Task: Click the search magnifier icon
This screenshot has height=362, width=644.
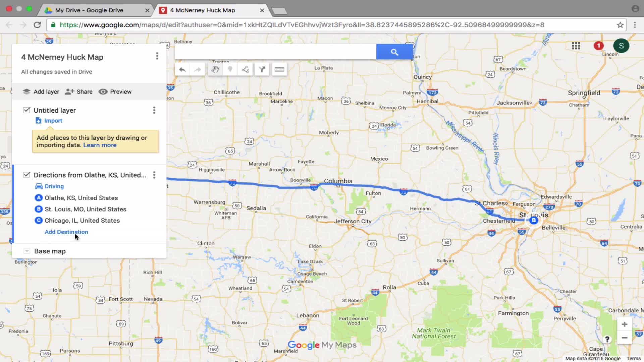Action: (x=394, y=52)
